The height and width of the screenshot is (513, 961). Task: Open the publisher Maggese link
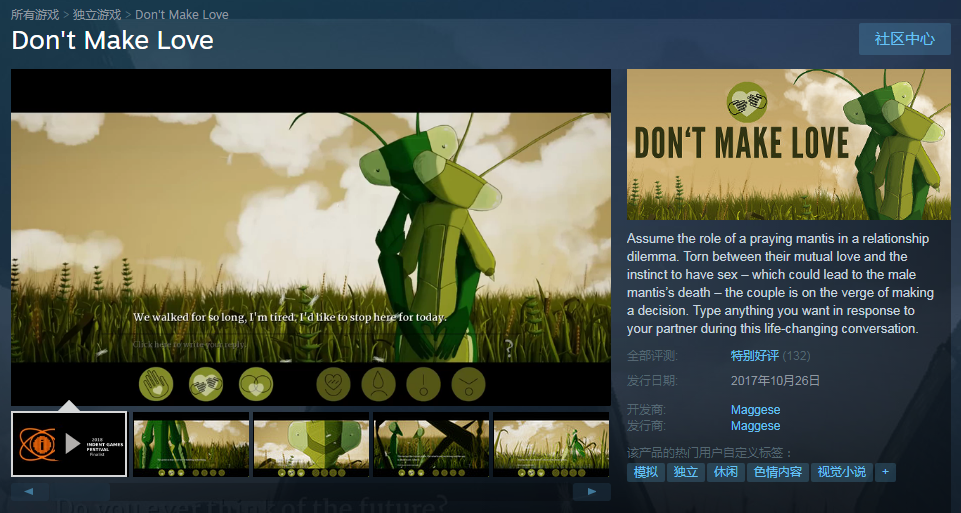pyautogui.click(x=755, y=425)
